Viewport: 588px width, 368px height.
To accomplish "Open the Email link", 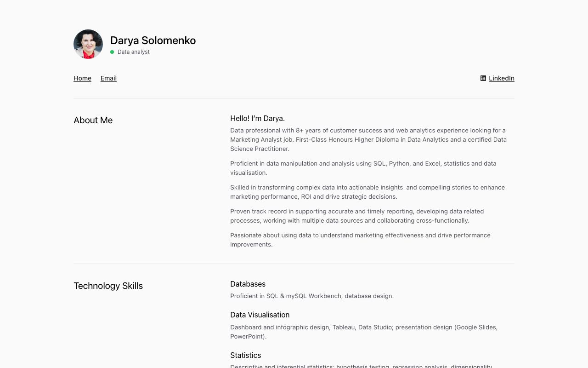I will [x=108, y=78].
